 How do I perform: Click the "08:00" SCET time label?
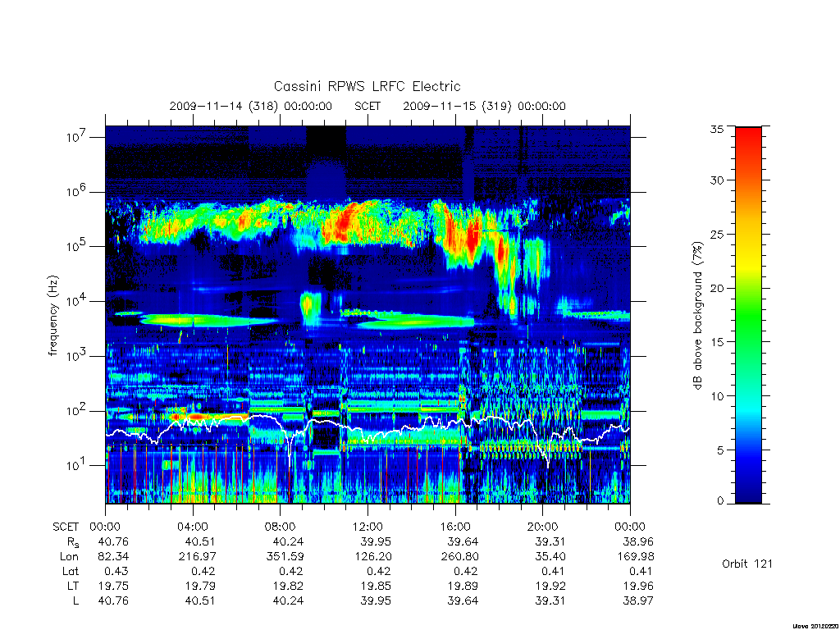click(x=280, y=527)
